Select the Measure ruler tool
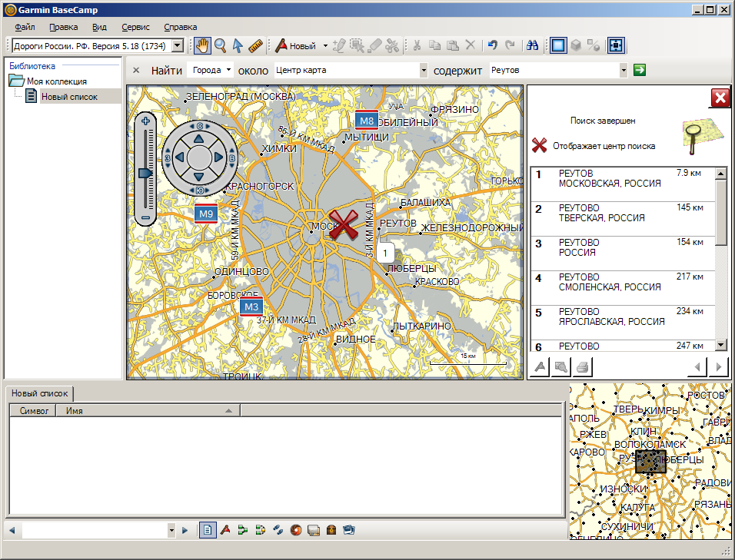735x560 pixels. click(255, 45)
